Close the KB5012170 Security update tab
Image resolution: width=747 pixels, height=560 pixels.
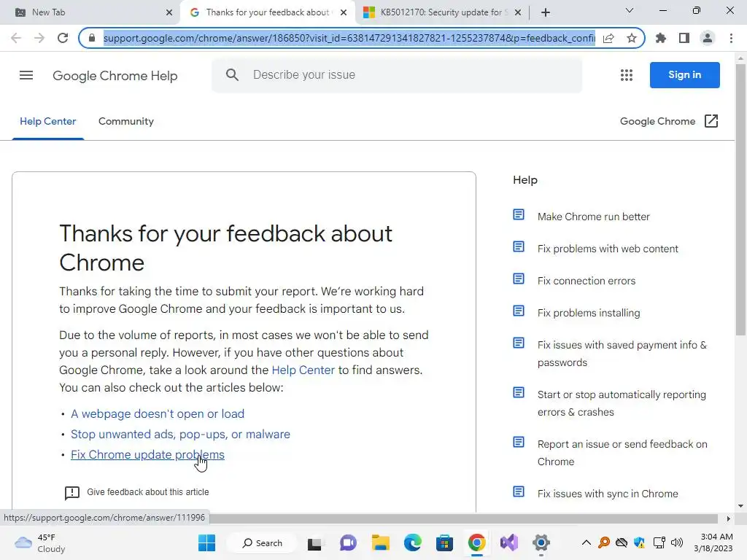coord(518,12)
